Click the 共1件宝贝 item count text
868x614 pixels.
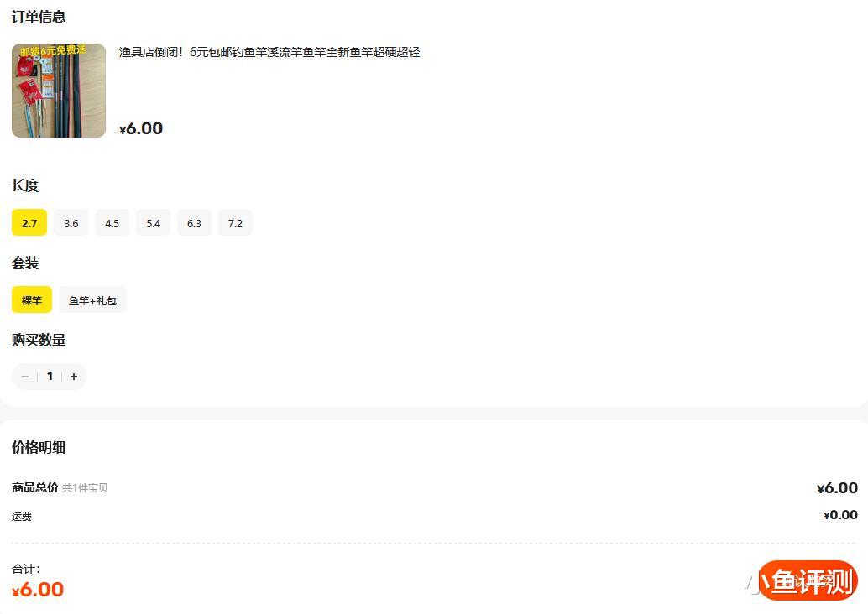coord(85,488)
